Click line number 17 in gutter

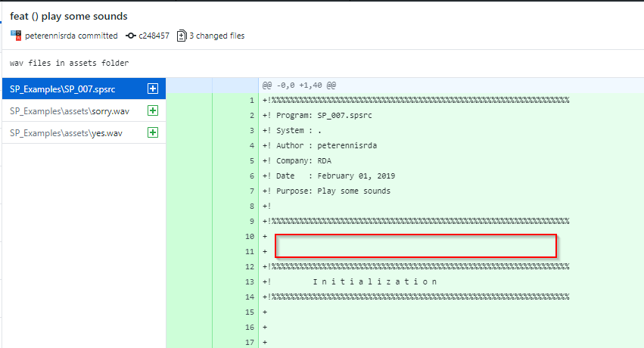tap(250, 342)
